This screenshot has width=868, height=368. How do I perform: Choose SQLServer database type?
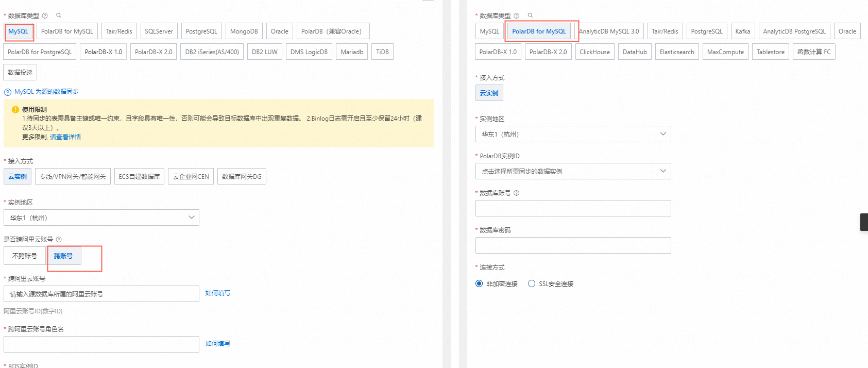pos(159,31)
